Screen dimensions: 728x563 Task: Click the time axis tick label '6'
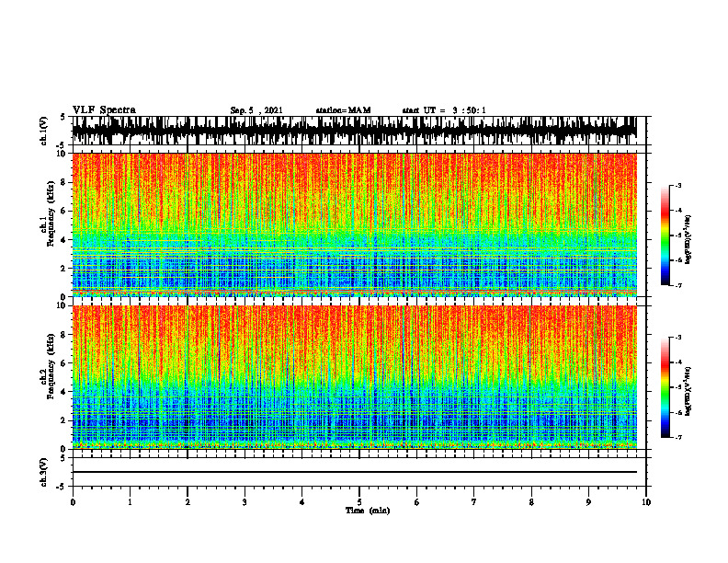pos(417,502)
